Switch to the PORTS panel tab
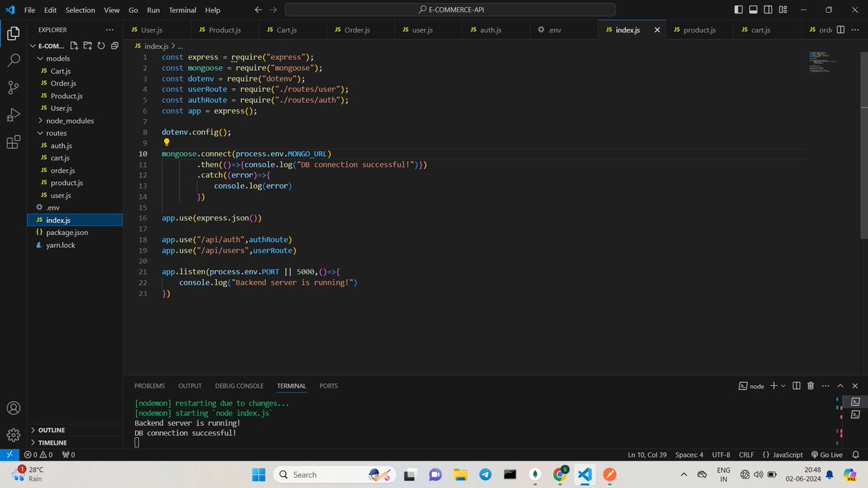This screenshot has height=488, width=868. (x=328, y=386)
